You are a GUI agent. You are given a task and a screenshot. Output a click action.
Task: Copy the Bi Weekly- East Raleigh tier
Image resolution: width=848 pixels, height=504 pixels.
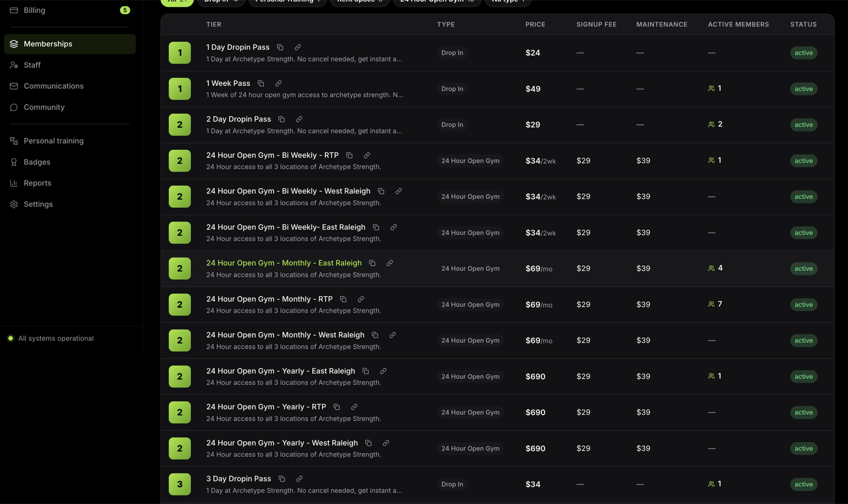click(x=376, y=227)
